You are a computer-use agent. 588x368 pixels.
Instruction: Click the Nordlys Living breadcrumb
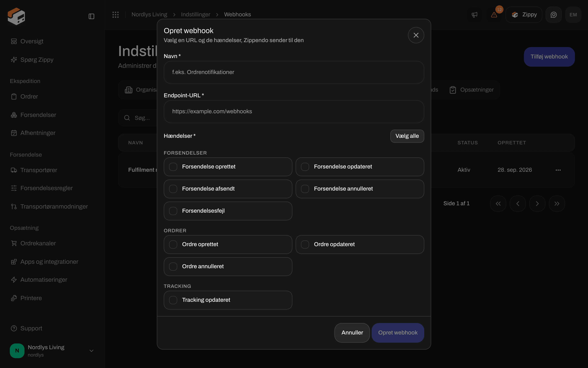pyautogui.click(x=149, y=15)
